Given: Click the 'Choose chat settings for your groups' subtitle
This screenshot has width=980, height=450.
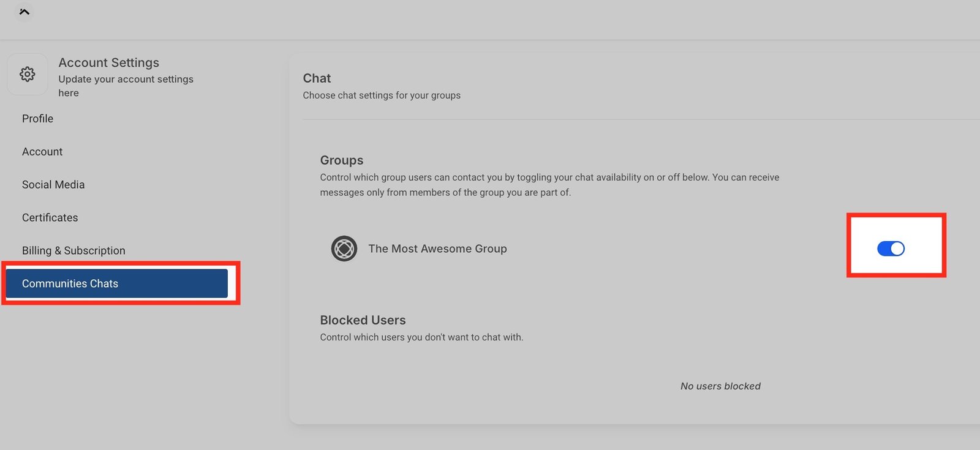Looking at the screenshot, I should click(x=382, y=96).
